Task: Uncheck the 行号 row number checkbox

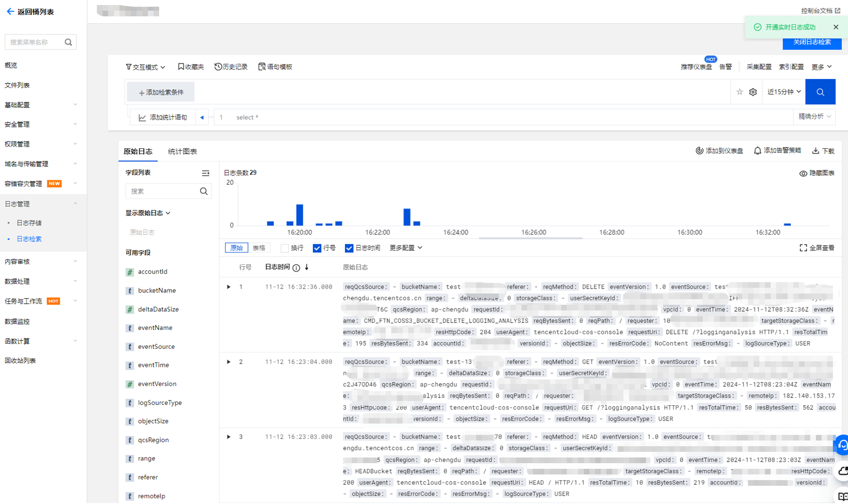Action: pyautogui.click(x=317, y=248)
